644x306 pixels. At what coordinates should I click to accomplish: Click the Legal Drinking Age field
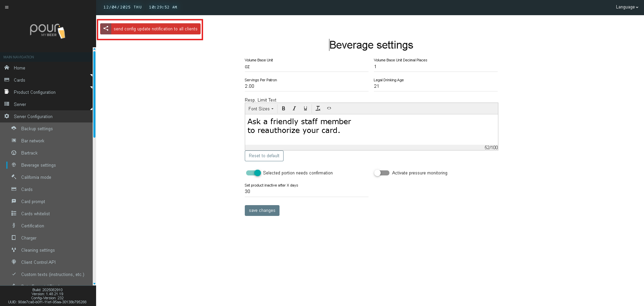tap(435, 86)
